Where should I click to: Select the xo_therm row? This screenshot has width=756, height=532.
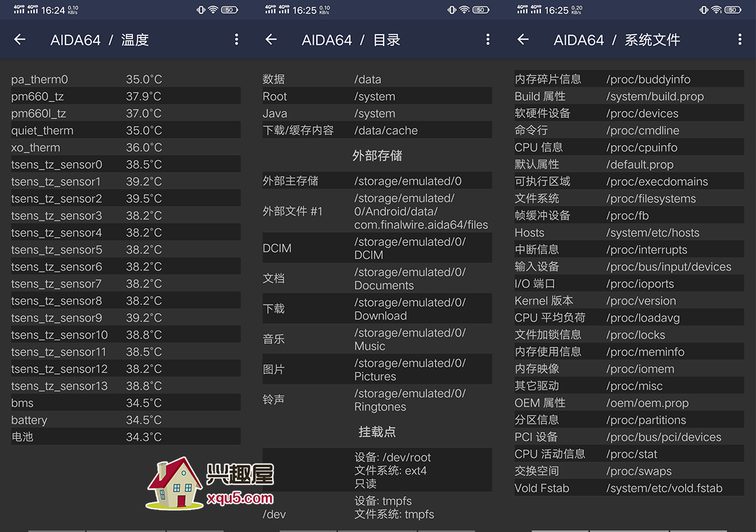(126, 147)
